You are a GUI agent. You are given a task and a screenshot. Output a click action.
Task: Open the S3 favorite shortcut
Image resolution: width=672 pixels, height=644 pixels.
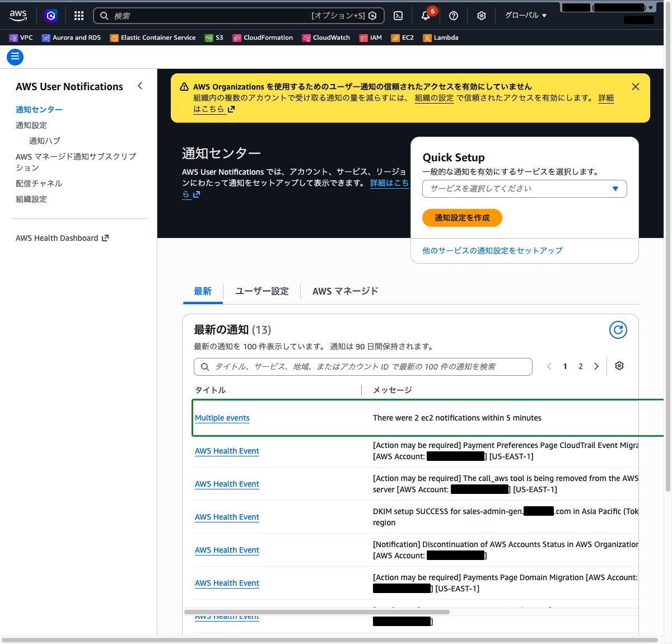[x=214, y=38]
